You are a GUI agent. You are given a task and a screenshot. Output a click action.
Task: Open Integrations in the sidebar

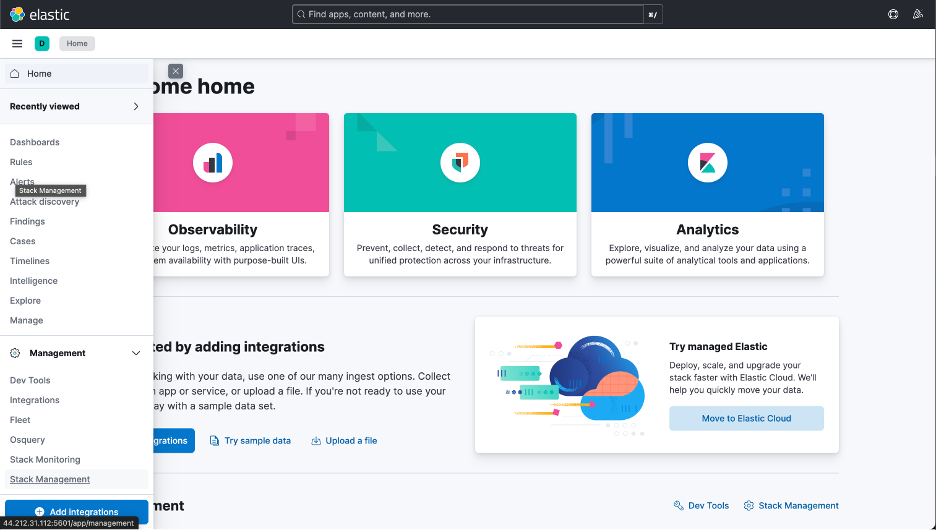tap(35, 400)
